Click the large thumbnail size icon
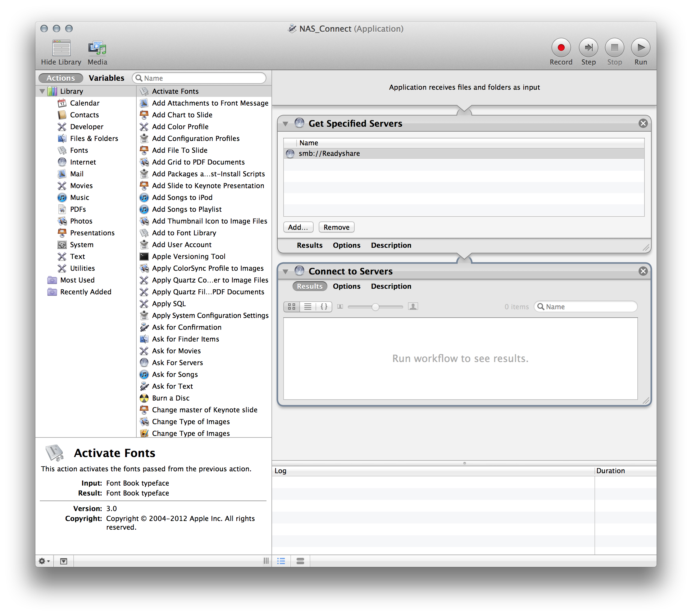This screenshot has width=692, height=616. click(x=413, y=306)
